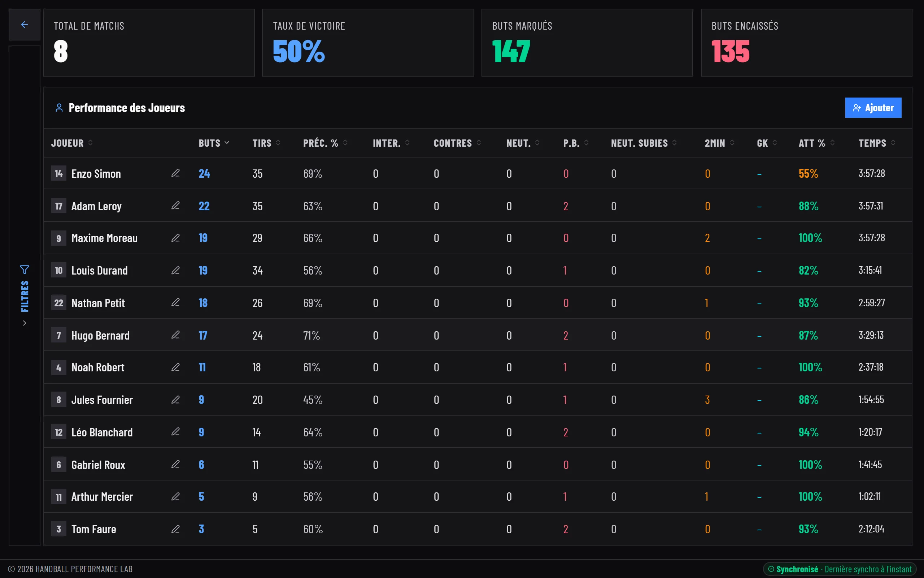The image size is (924, 578).
Task: Edit Adam Leroy with the pencil icon
Action: (175, 206)
